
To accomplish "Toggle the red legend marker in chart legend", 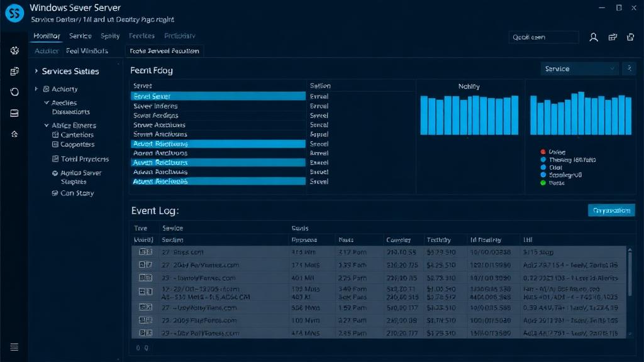I will click(543, 152).
